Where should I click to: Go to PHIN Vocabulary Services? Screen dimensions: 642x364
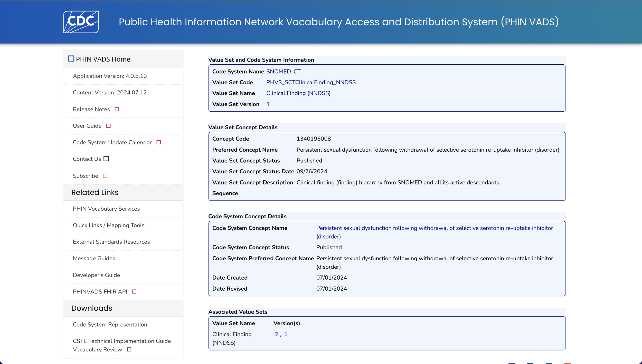(x=106, y=209)
